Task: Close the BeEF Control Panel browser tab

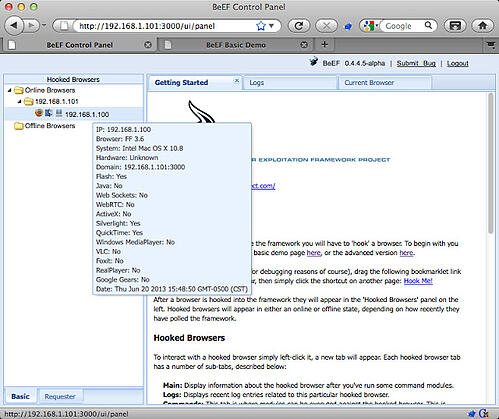Action: click(148, 45)
